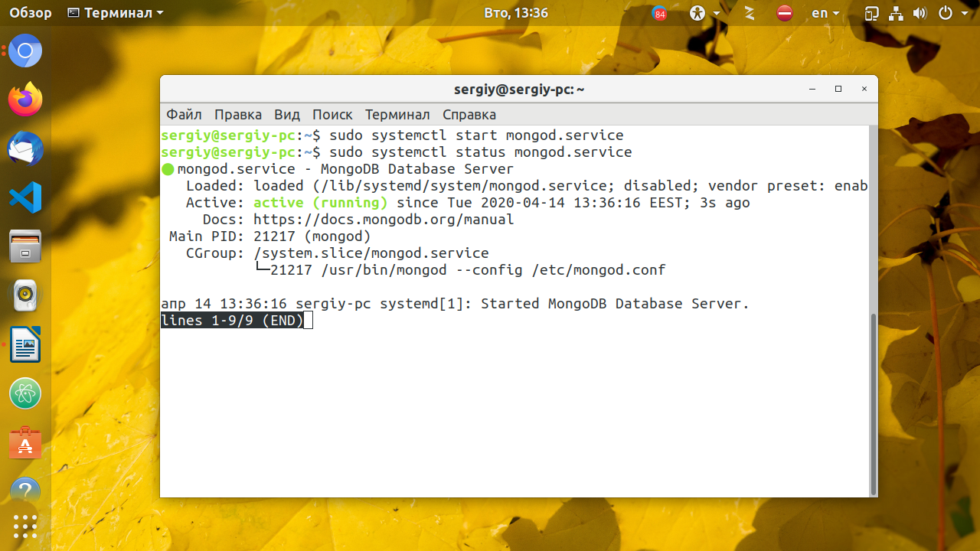Open Ubuntu Software store icon

(25, 442)
